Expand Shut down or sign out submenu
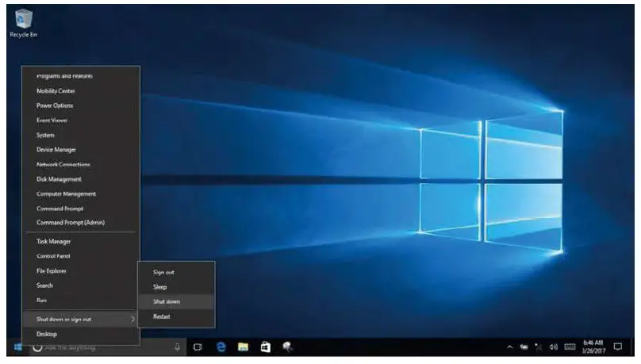Screen dimensions: 641x364 click(x=81, y=319)
